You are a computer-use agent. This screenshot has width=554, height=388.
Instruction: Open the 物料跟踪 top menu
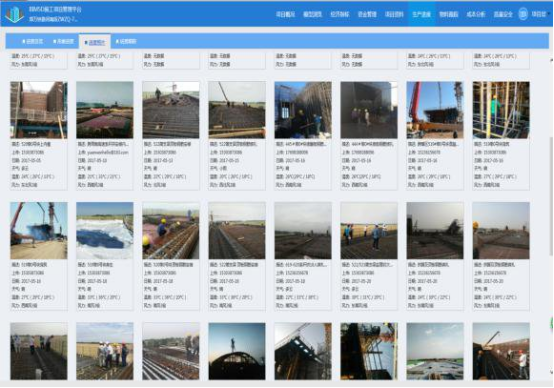[449, 14]
